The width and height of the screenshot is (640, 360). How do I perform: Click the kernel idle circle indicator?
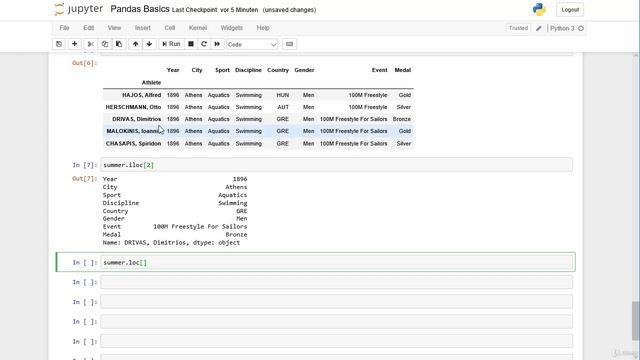(581, 28)
